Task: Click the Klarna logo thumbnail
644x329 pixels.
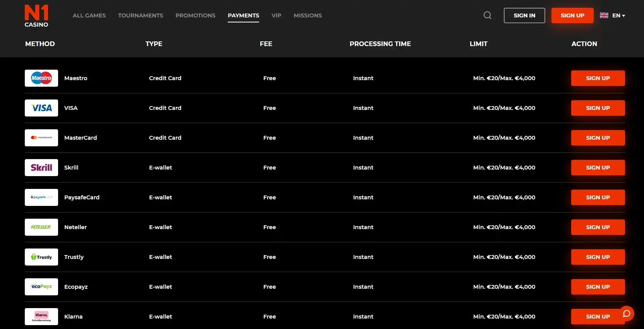Action: tap(41, 317)
